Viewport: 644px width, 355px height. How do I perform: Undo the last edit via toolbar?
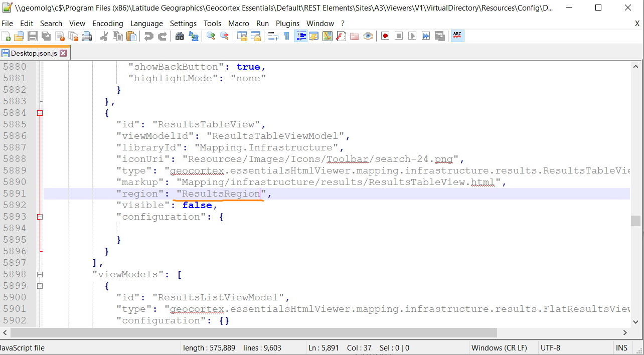coord(149,36)
